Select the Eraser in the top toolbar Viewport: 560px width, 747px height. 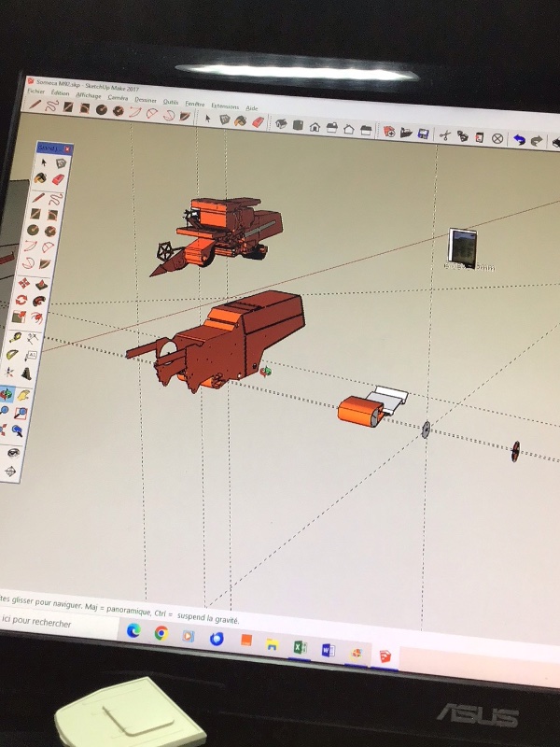(258, 122)
